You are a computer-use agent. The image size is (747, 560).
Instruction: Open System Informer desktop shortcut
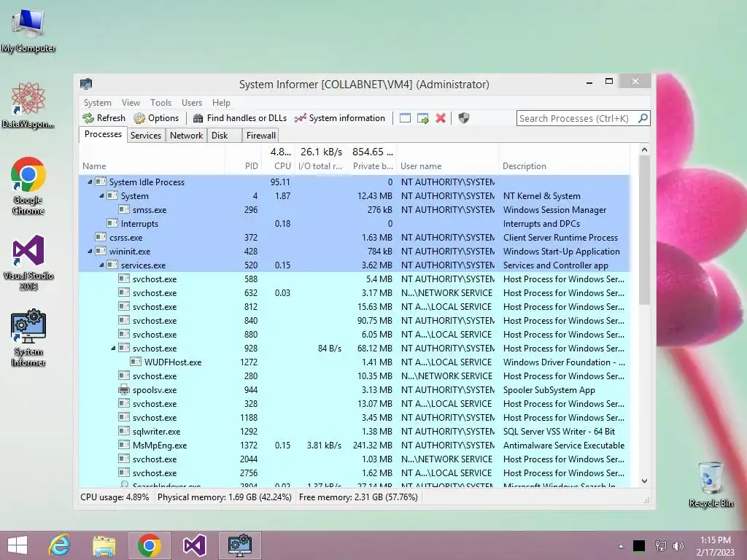click(x=28, y=338)
